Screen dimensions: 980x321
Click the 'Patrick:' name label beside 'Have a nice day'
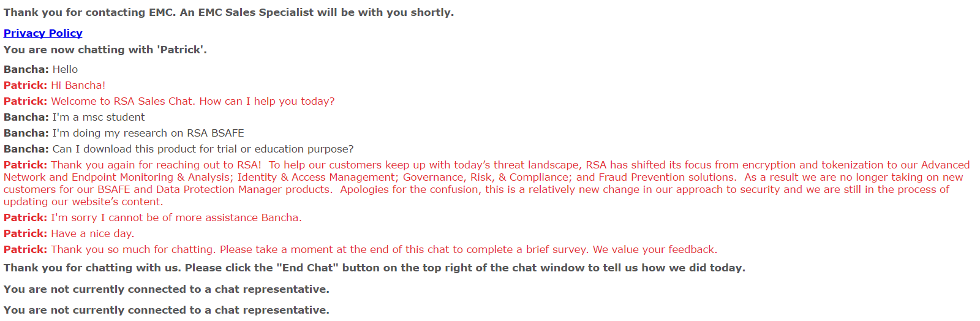coord(25,233)
